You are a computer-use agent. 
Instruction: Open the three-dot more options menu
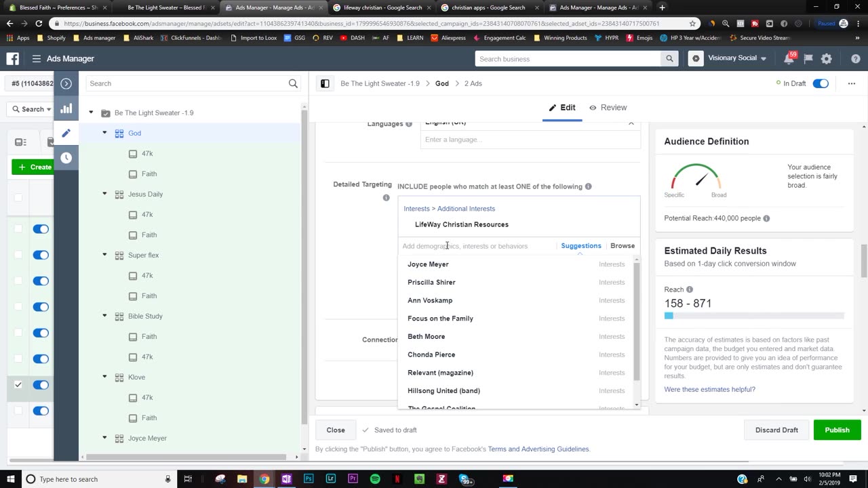[851, 83]
